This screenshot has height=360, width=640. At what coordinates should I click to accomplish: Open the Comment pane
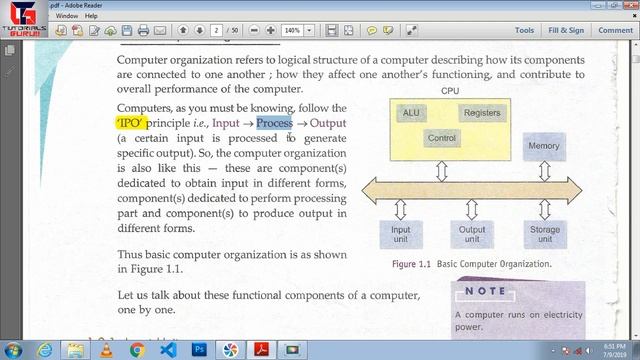click(615, 30)
